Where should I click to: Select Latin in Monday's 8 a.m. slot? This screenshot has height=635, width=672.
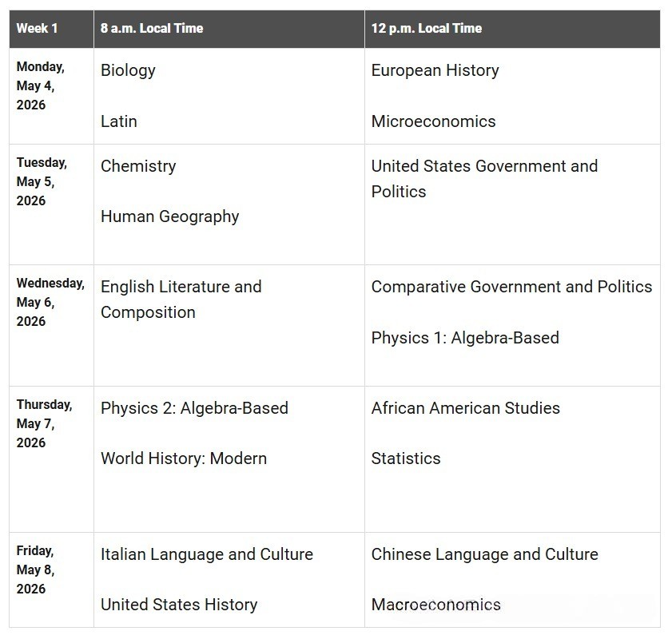[119, 121]
